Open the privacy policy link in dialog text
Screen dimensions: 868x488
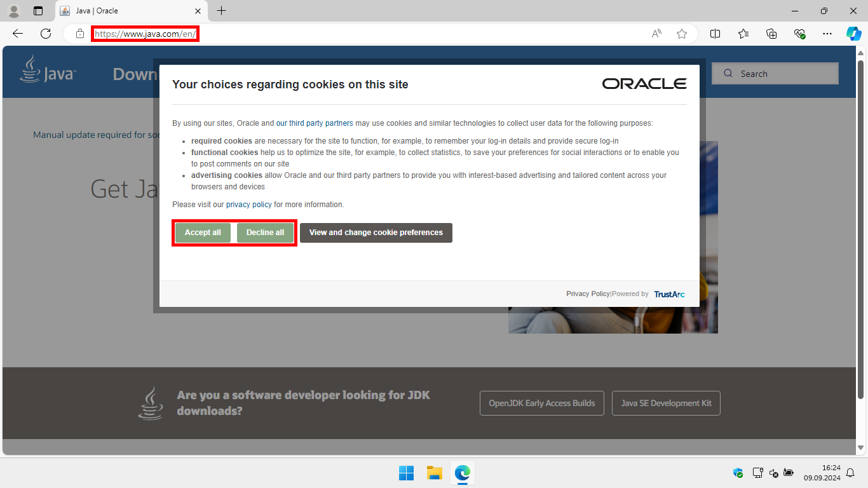tap(249, 205)
